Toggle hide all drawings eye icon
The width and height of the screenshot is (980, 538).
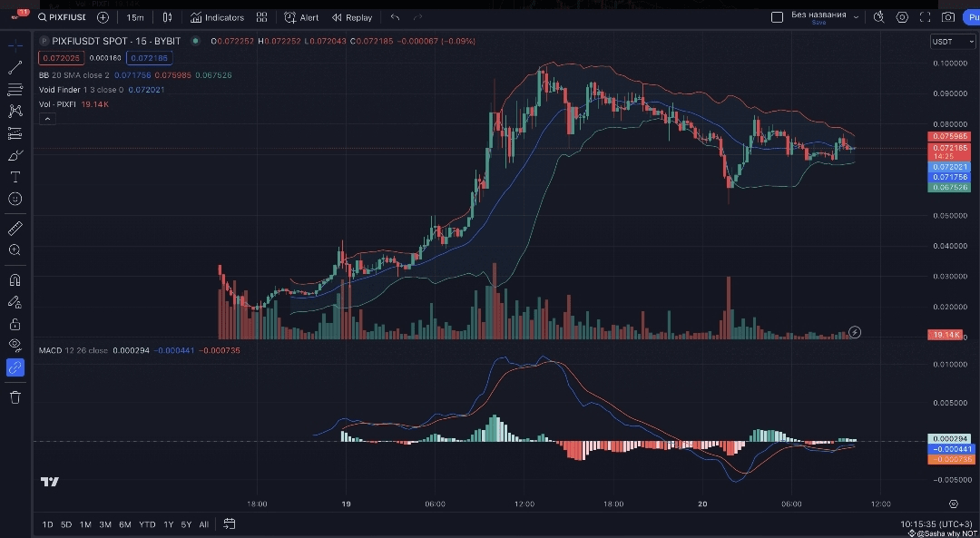point(15,345)
